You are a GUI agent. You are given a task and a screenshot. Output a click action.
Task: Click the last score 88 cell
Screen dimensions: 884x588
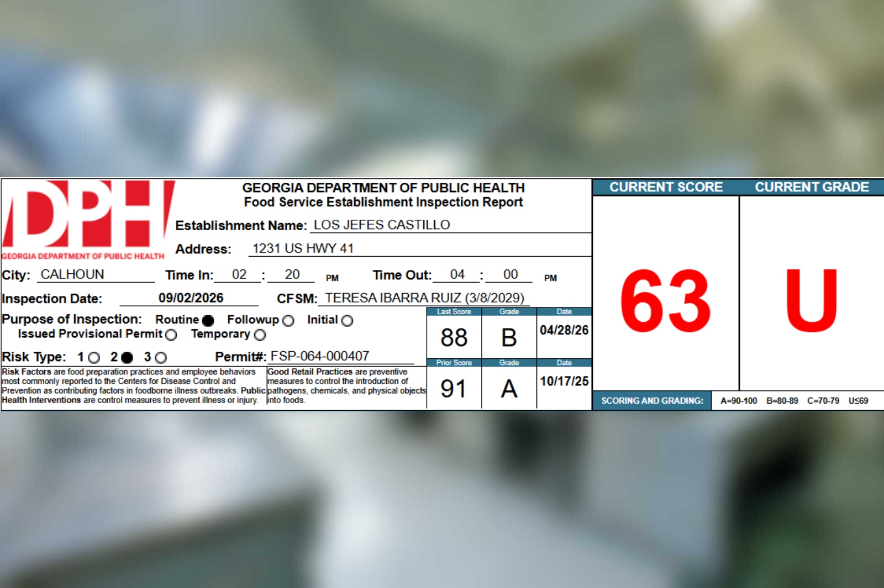coord(454,337)
